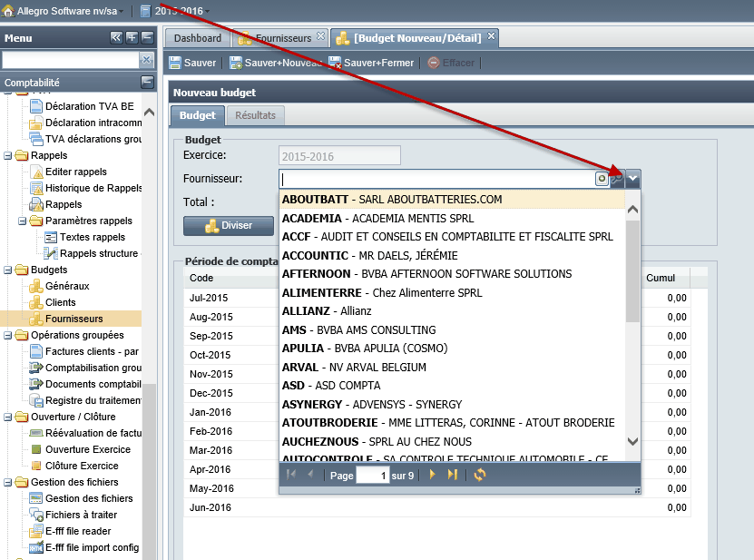This screenshot has width=754, height=560.
Task: Switch to the Dashboard tab
Action: coord(198,38)
